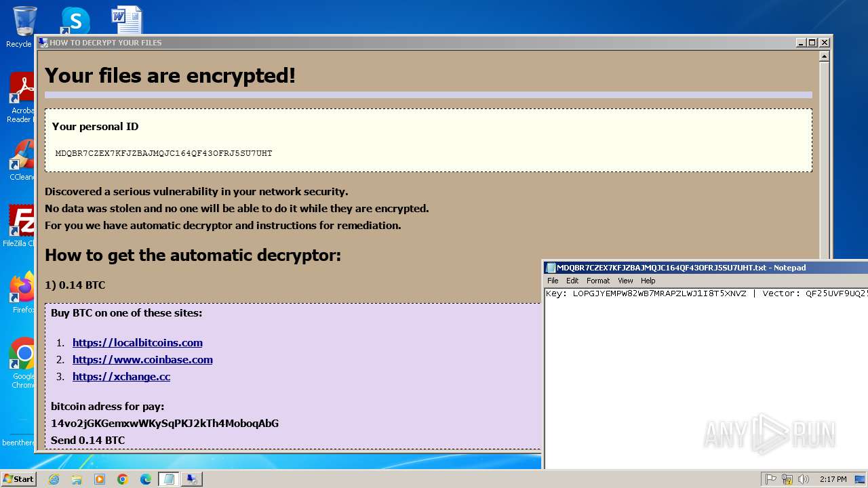The height and width of the screenshot is (488, 868).
Task: Click the decrypt window title bar icon
Action: [43, 43]
